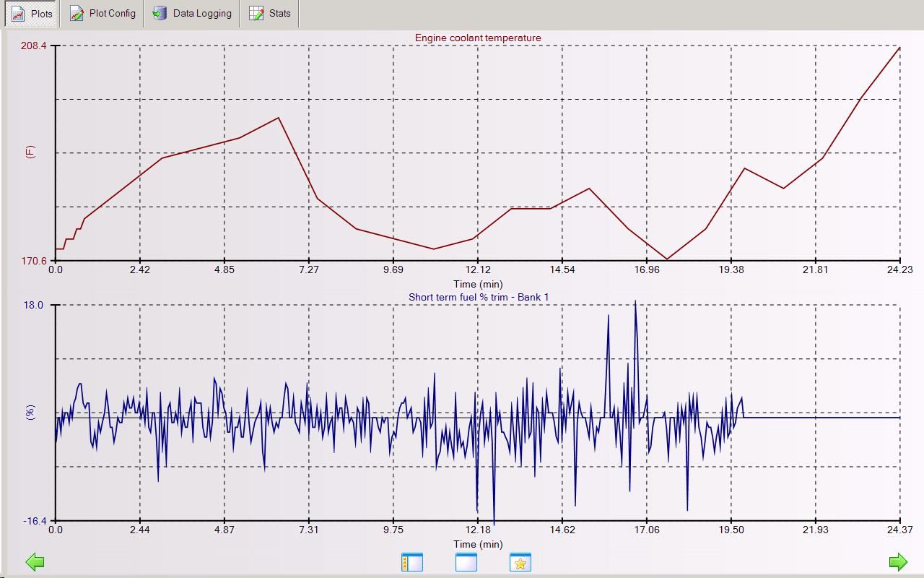Viewport: 924px width, 578px height.
Task: Go to previous plots with green left arrow
Action: [x=35, y=561]
